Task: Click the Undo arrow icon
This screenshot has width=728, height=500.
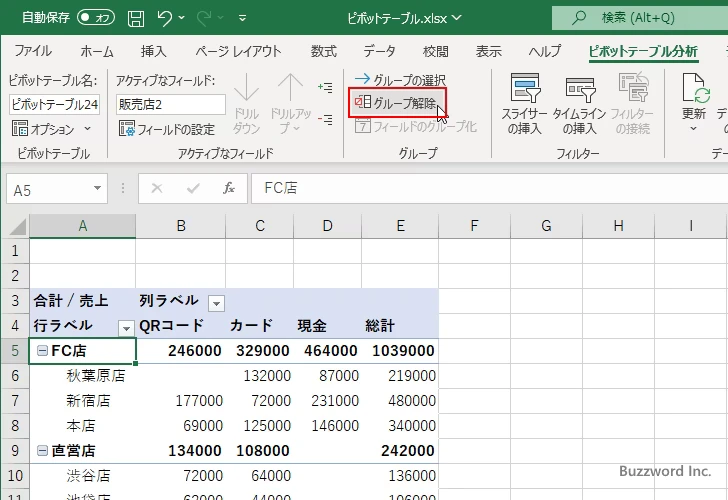Action: tap(164, 18)
